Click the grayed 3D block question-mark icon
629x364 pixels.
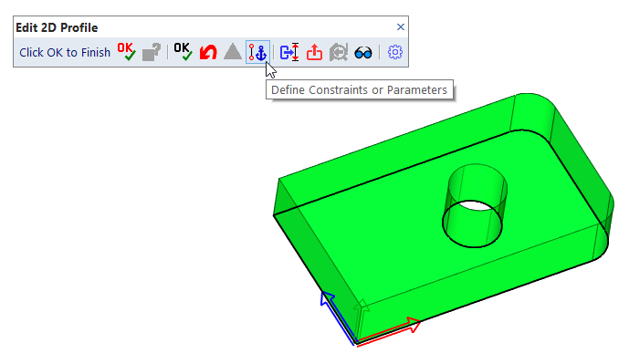pyautogui.click(x=152, y=52)
